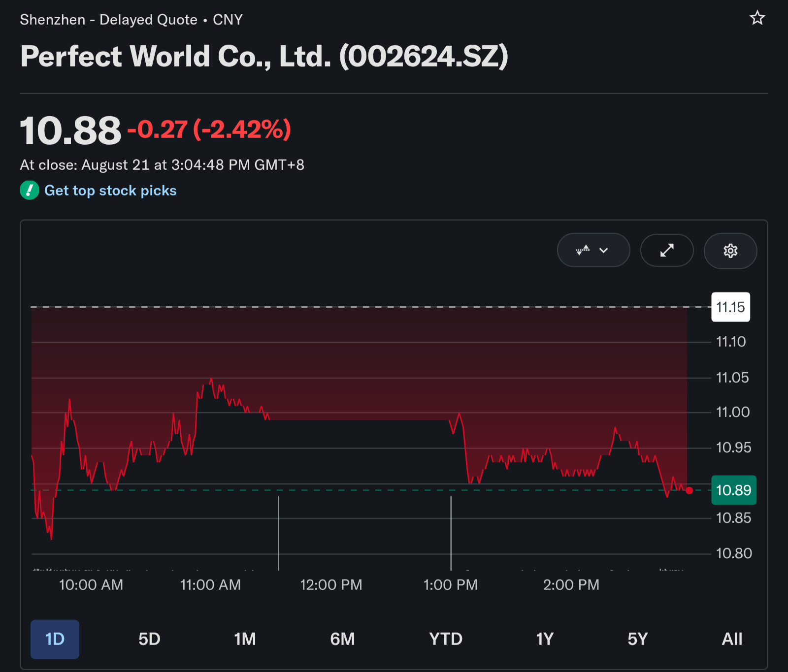The width and height of the screenshot is (788, 672).
Task: Click the 10.80 price axis label
Action: (x=734, y=553)
